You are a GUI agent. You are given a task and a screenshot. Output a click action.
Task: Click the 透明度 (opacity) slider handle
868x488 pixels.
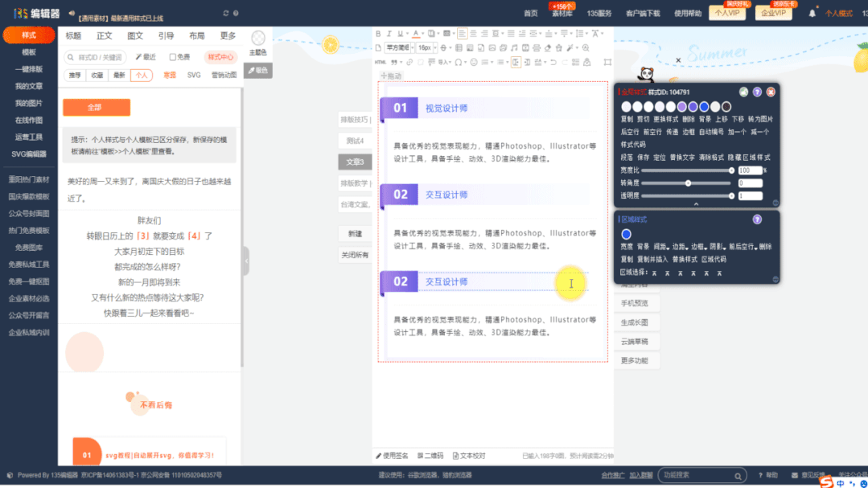tap(732, 195)
